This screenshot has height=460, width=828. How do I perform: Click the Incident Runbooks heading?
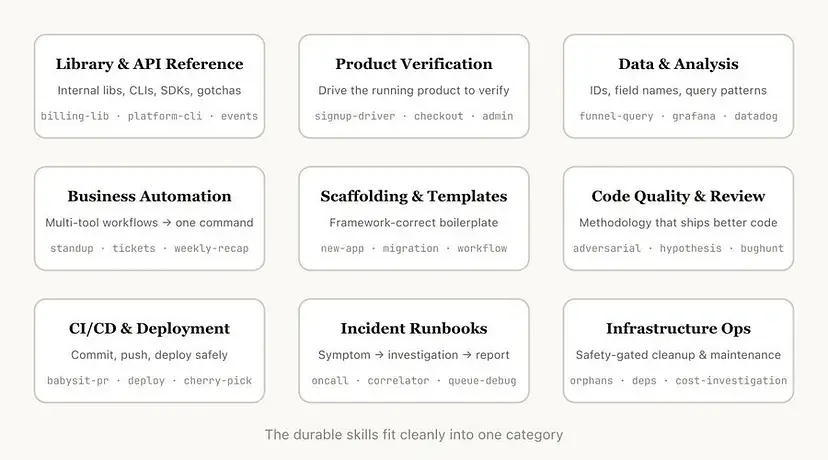414,328
